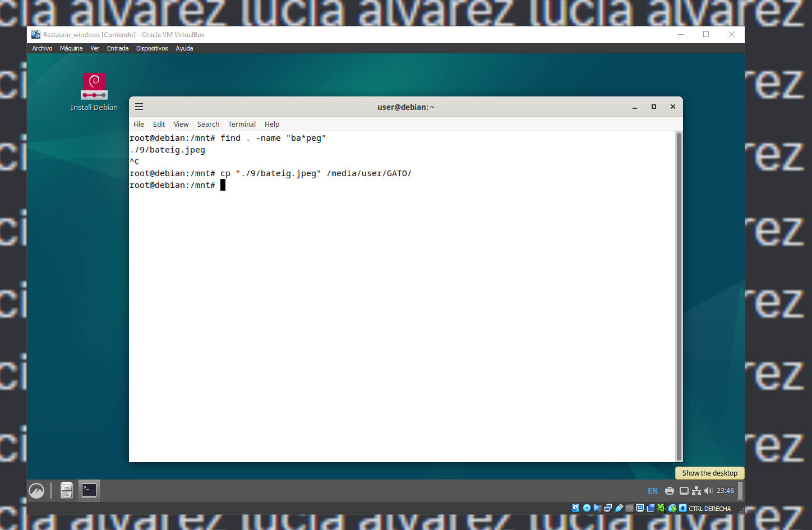Select the terminal window button in the taskbar
The width and height of the screenshot is (812, 530).
coord(89,490)
